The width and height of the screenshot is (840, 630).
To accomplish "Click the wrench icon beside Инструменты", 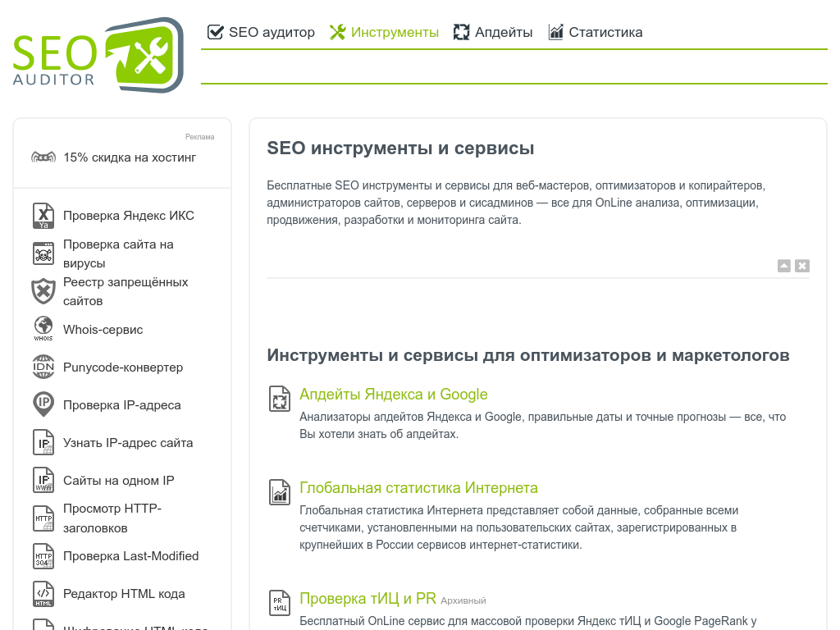I will (x=337, y=32).
